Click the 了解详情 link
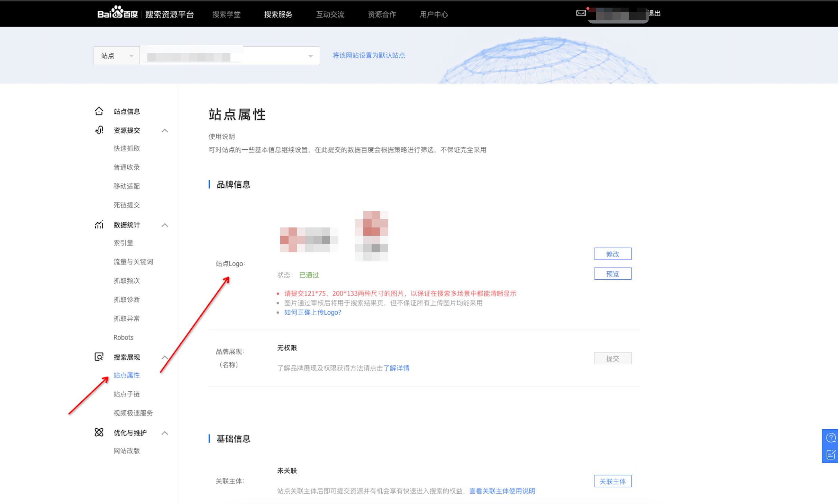This screenshot has height=504, width=838. pyautogui.click(x=396, y=368)
